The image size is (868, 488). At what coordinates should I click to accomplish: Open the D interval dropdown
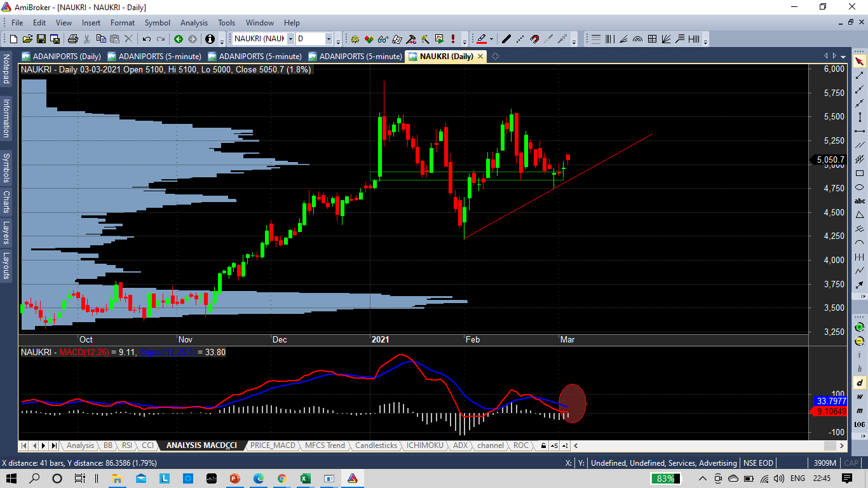tap(329, 39)
